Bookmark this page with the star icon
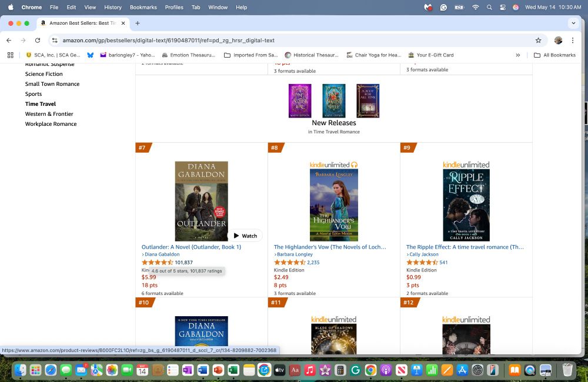The height and width of the screenshot is (382, 588). tap(539, 40)
